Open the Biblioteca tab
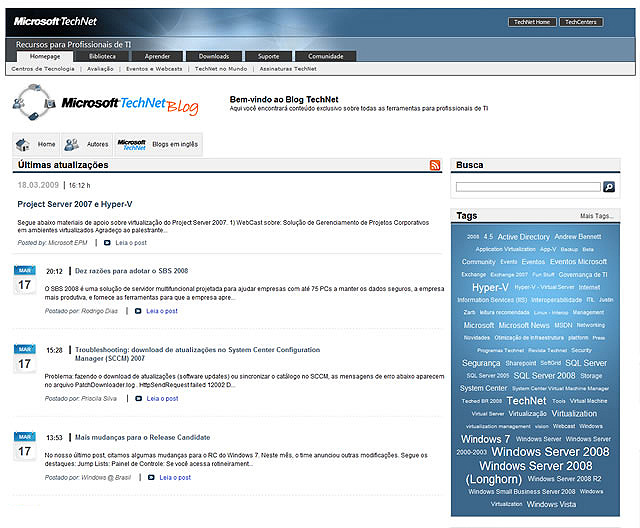 tap(102, 56)
